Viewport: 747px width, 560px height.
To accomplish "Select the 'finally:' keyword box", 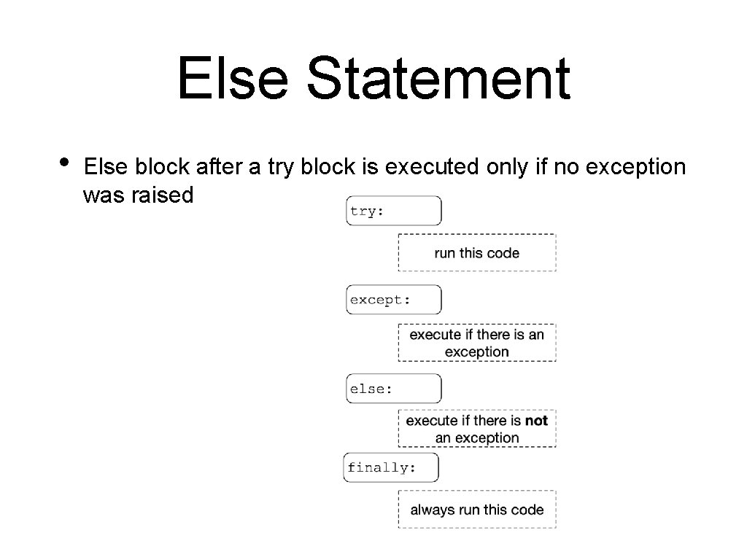I will [x=391, y=467].
